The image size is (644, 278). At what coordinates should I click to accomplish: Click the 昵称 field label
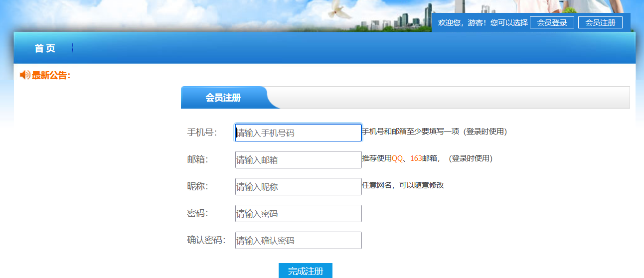tap(197, 186)
